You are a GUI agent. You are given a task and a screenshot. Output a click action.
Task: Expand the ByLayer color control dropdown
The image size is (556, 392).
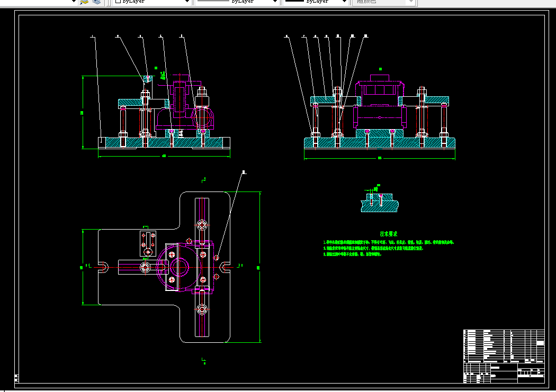click(x=187, y=2)
